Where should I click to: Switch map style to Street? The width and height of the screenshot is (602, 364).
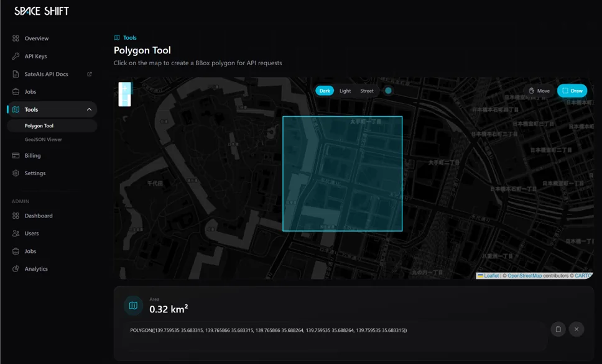point(367,91)
